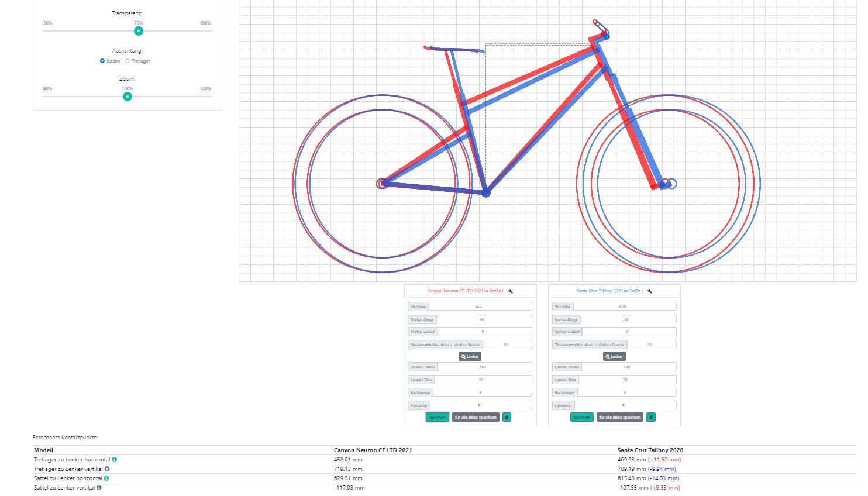Show info for Tretlager zu Lenker vertikal

[107, 469]
